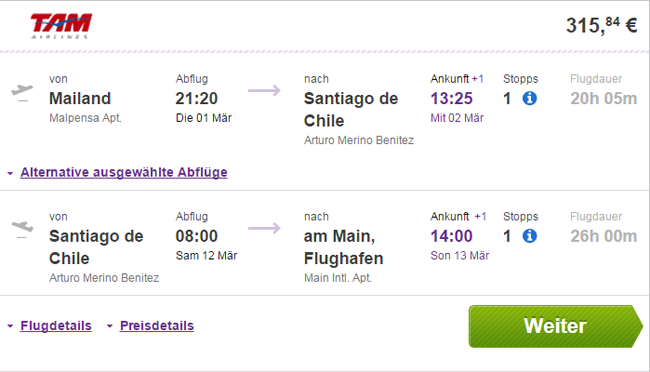Click the TAM Airlines logo
Viewport: 650px width, 372px height.
pos(61,26)
